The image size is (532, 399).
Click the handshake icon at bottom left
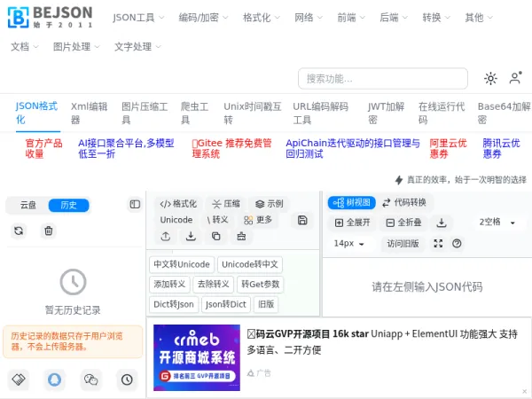click(19, 379)
